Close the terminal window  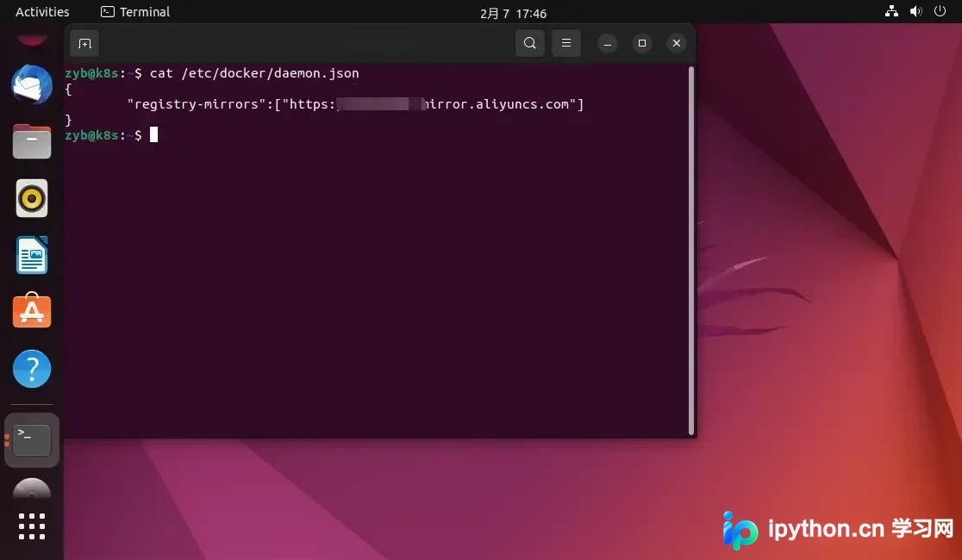point(676,43)
